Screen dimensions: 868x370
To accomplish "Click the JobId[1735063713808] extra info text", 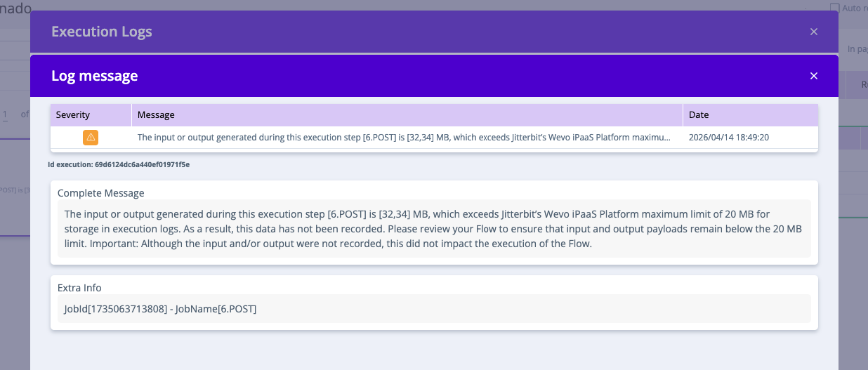I will click(x=160, y=309).
